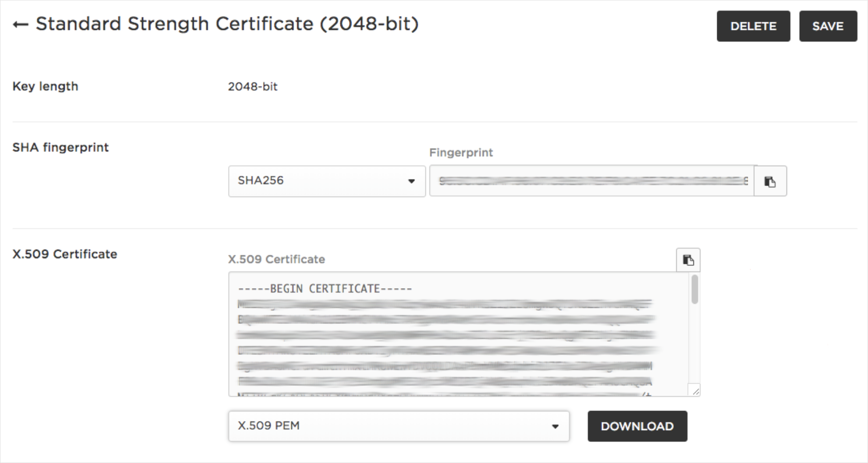Go back using the left arrow icon
Image resolution: width=868 pixels, height=463 pixels.
click(x=21, y=24)
